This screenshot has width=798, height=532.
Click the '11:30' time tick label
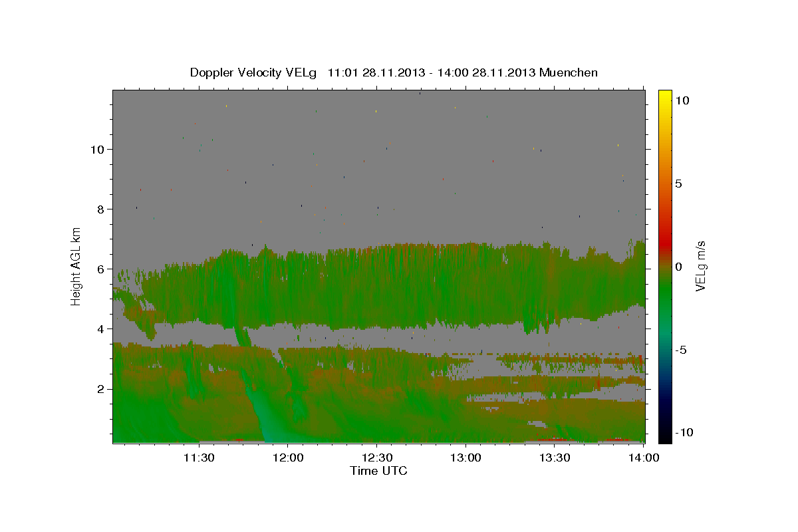(198, 458)
